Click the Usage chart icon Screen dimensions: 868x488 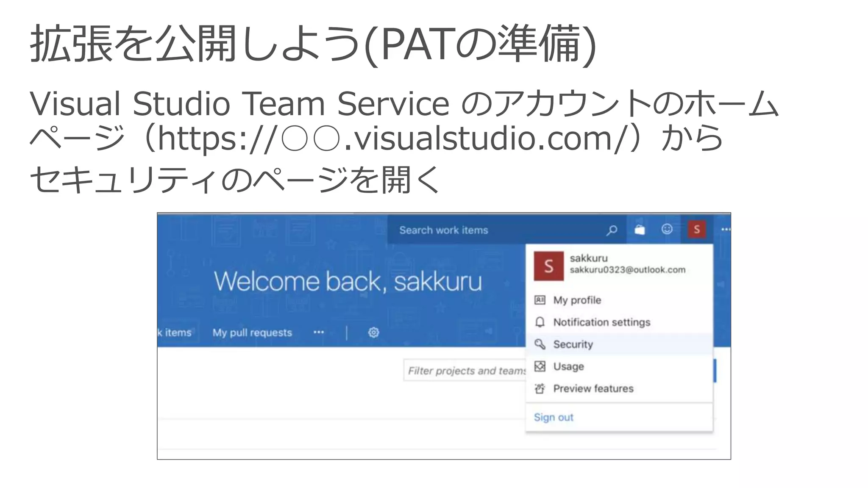pyautogui.click(x=540, y=366)
